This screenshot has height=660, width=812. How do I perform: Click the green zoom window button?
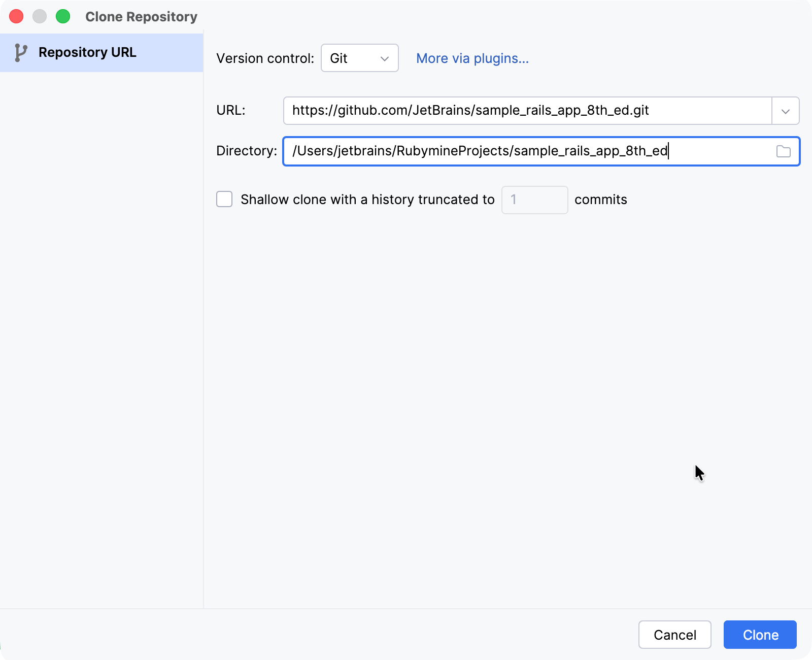(x=63, y=16)
